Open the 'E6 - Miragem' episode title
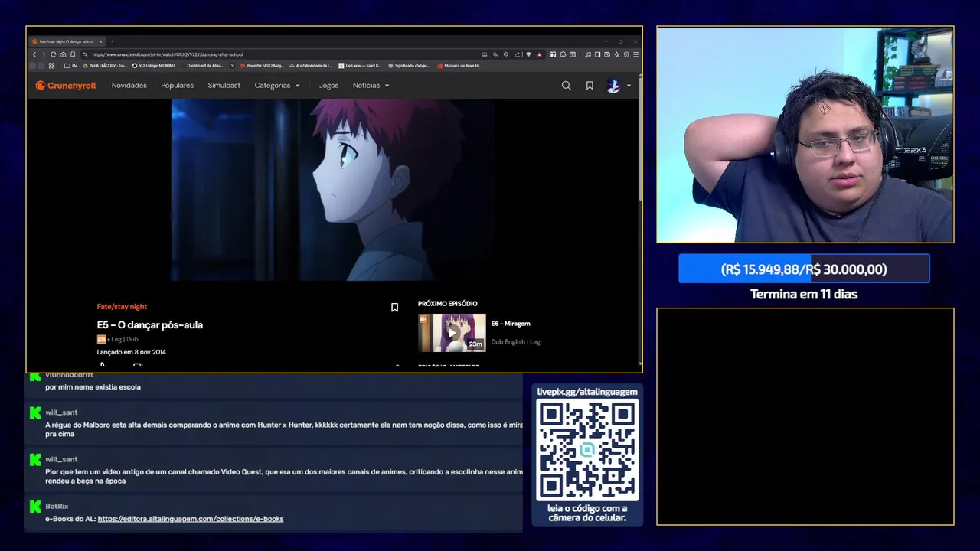 click(x=511, y=324)
